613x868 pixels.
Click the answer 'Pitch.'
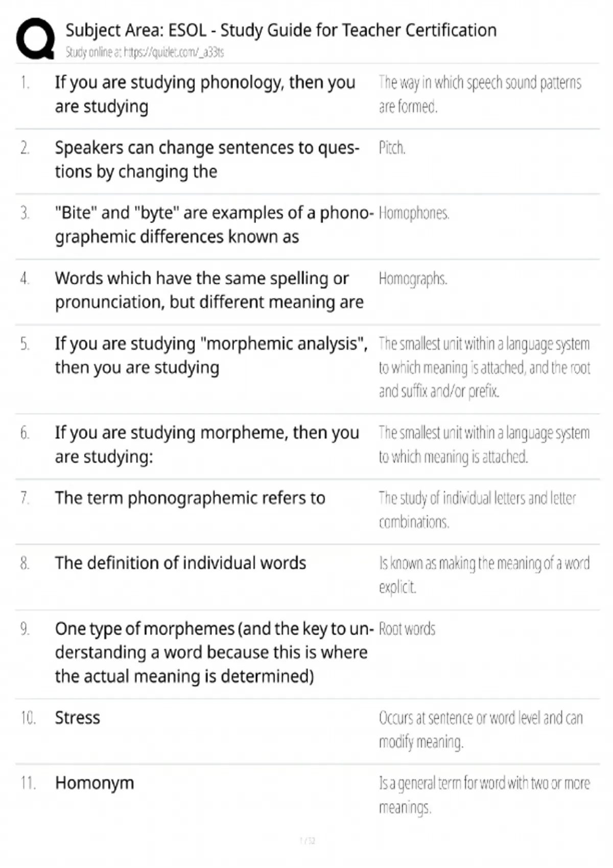pyautogui.click(x=392, y=148)
